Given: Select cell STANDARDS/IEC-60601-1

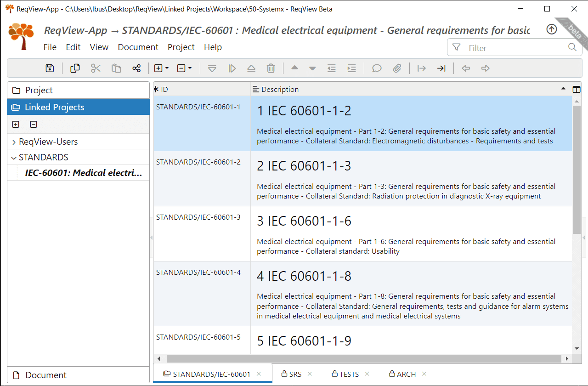Looking at the screenshot, I should 202,124.
